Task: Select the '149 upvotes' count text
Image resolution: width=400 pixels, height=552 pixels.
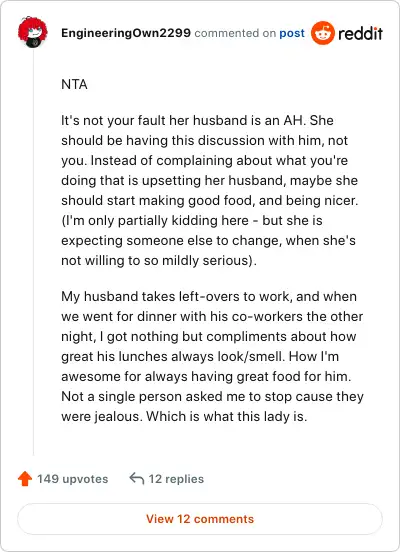Action: click(73, 479)
